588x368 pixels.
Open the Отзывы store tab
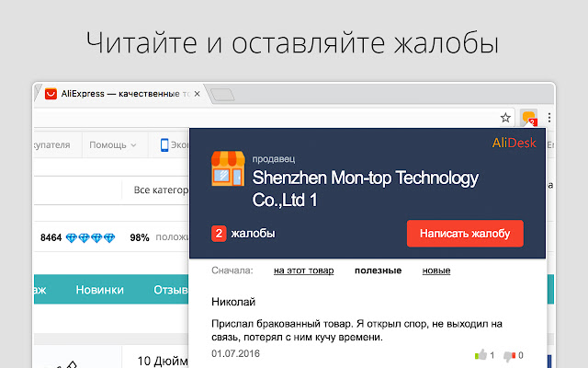pos(171,290)
